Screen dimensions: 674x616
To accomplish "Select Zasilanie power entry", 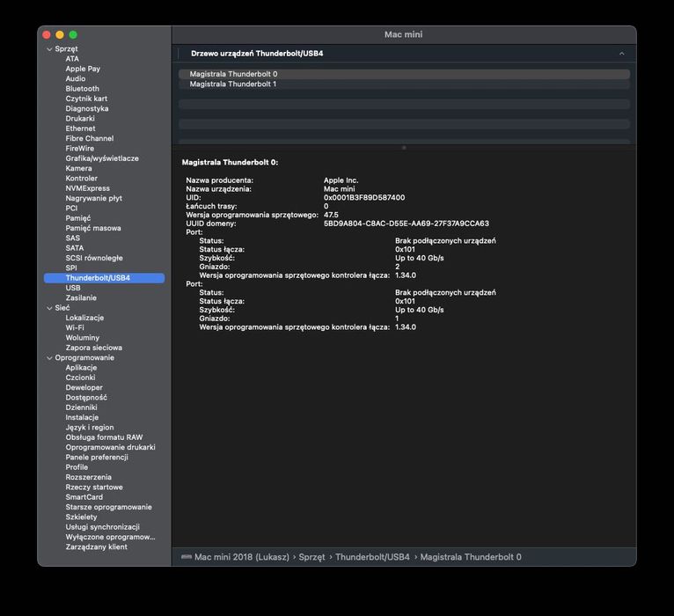I will 81,297.
